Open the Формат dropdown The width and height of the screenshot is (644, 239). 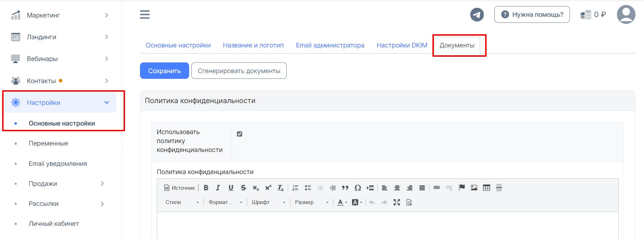225,202
